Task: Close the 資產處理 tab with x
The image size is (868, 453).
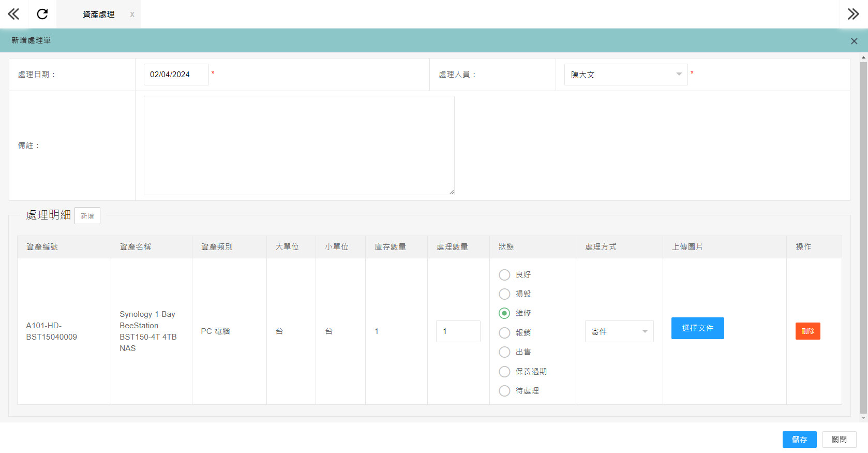Action: pos(132,14)
